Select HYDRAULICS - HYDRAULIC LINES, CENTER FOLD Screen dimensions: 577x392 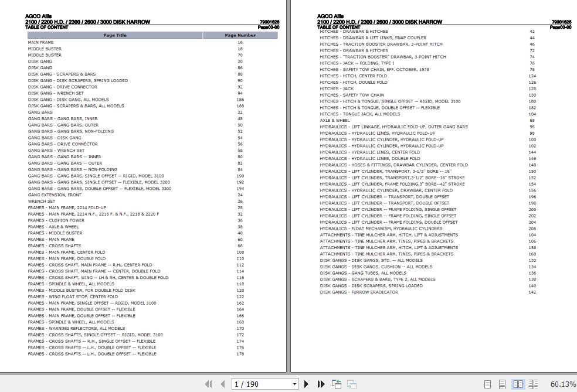point(369,152)
